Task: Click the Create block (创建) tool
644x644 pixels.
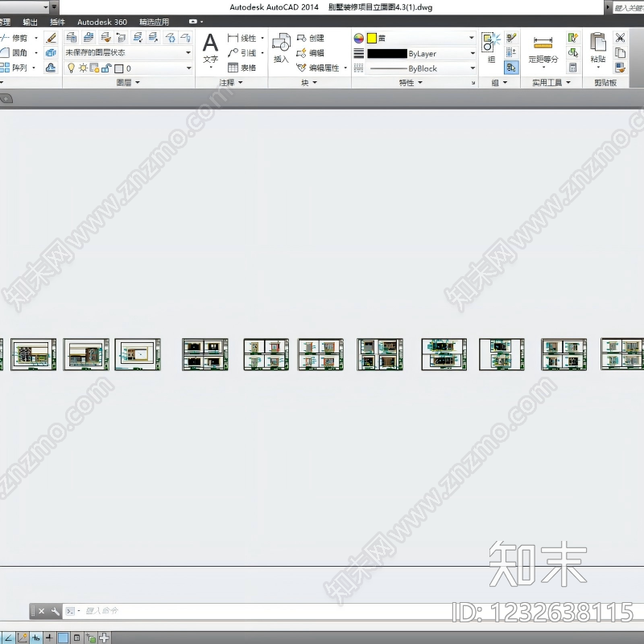Action: click(x=311, y=38)
